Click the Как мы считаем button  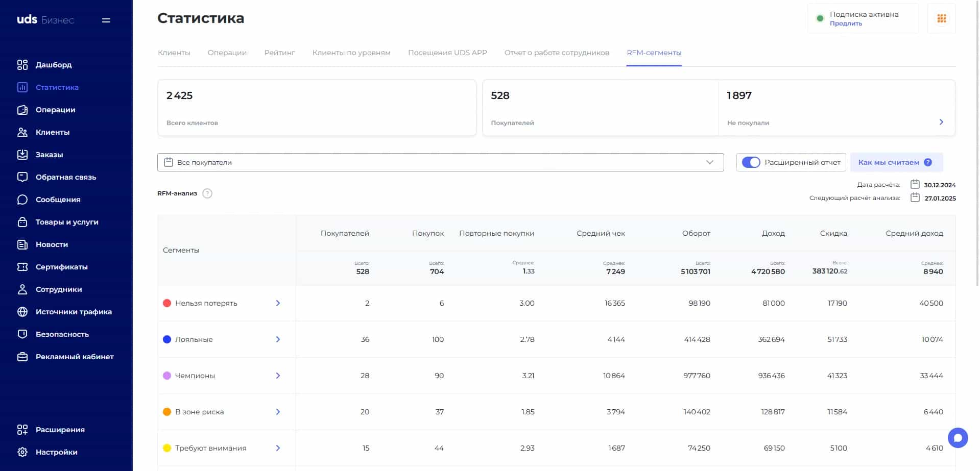tap(896, 162)
